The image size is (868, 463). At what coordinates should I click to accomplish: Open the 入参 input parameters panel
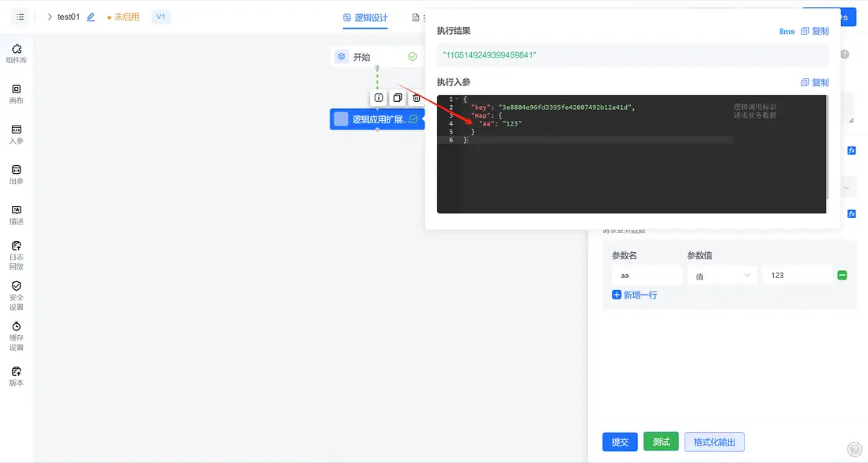pos(16,134)
